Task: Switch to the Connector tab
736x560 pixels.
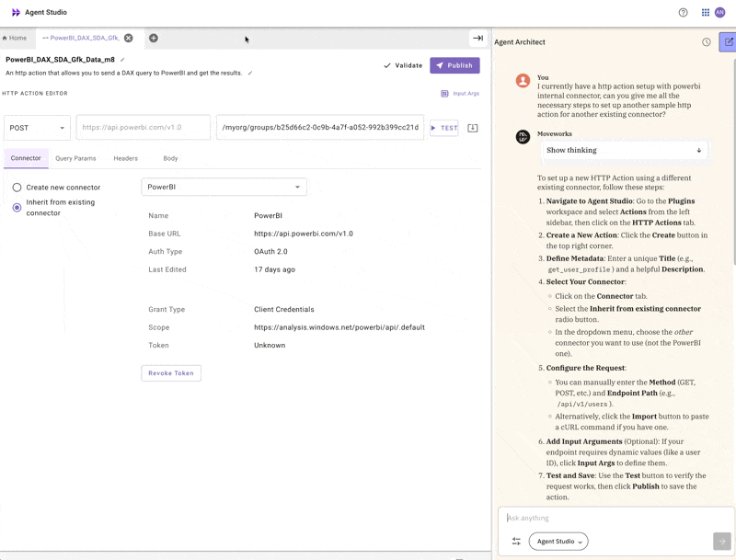Action: click(26, 158)
